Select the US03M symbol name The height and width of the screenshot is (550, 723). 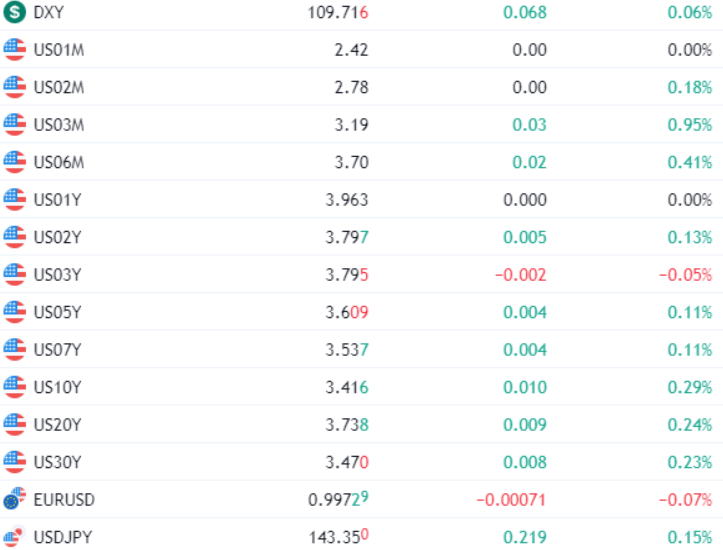[59, 125]
